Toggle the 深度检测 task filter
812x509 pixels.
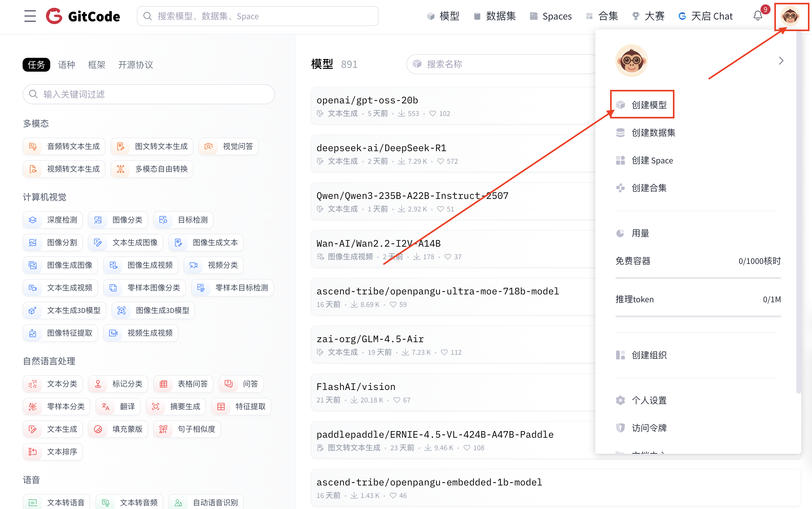click(x=52, y=220)
